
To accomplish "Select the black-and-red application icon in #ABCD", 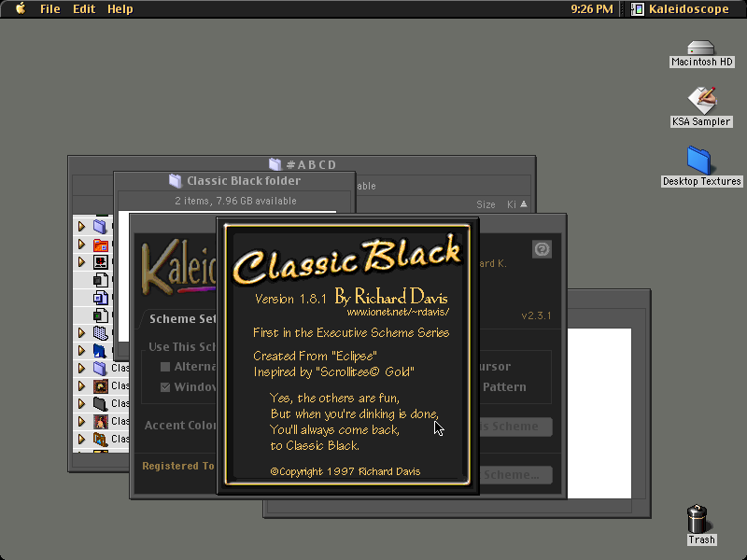I will (x=101, y=262).
